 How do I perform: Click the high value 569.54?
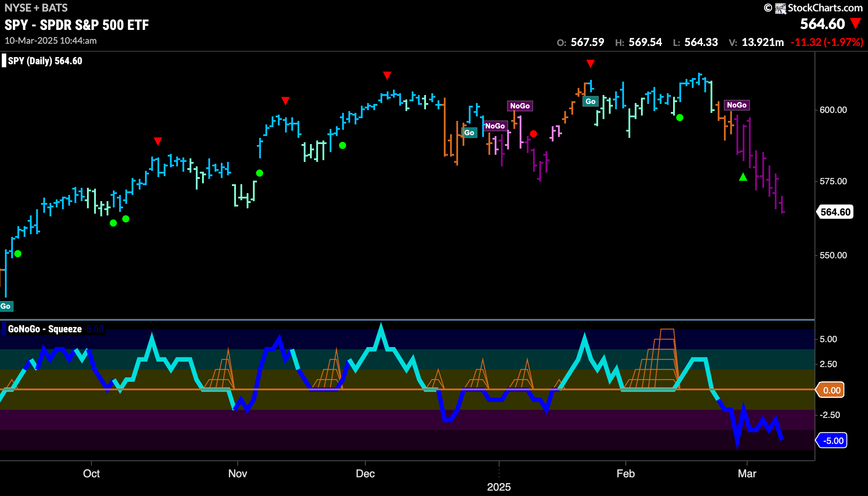[645, 42]
